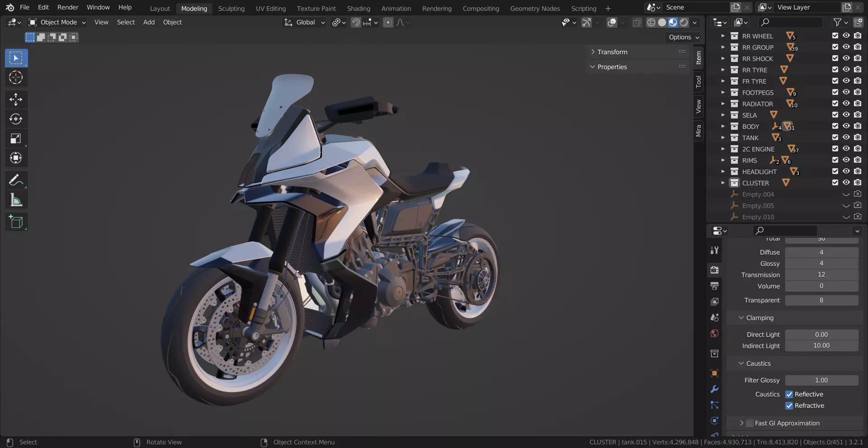
Task: Open the View Layer properties tab icon
Action: coord(714,302)
